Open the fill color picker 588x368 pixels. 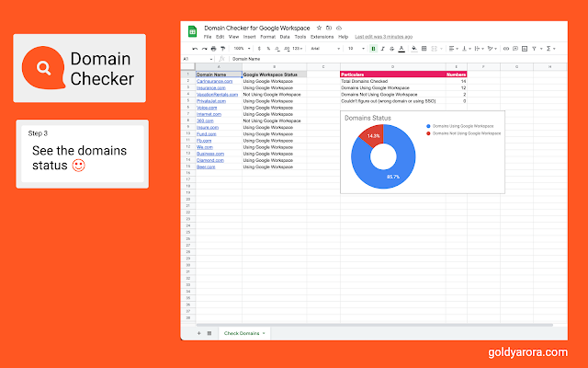point(414,49)
